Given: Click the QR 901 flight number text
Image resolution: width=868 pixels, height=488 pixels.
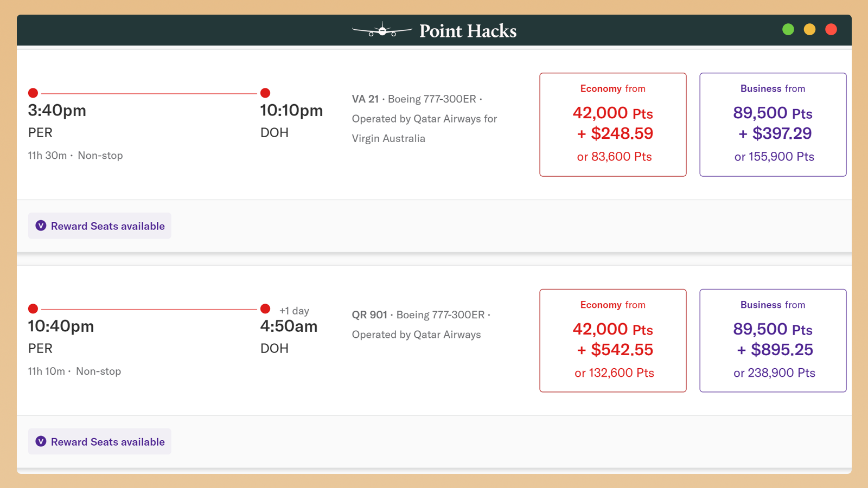Looking at the screenshot, I should point(369,315).
